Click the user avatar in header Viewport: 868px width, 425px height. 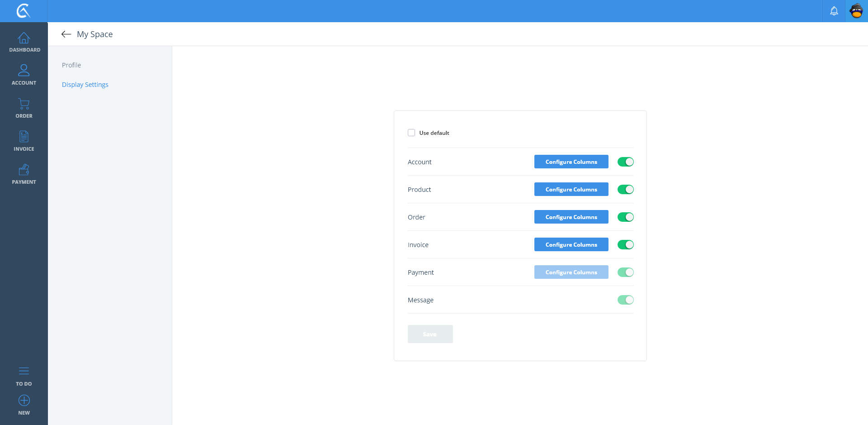coord(856,11)
